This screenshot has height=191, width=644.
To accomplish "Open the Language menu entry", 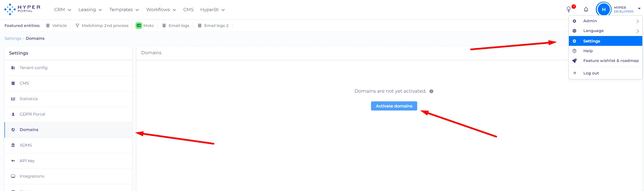I will tap(606, 31).
